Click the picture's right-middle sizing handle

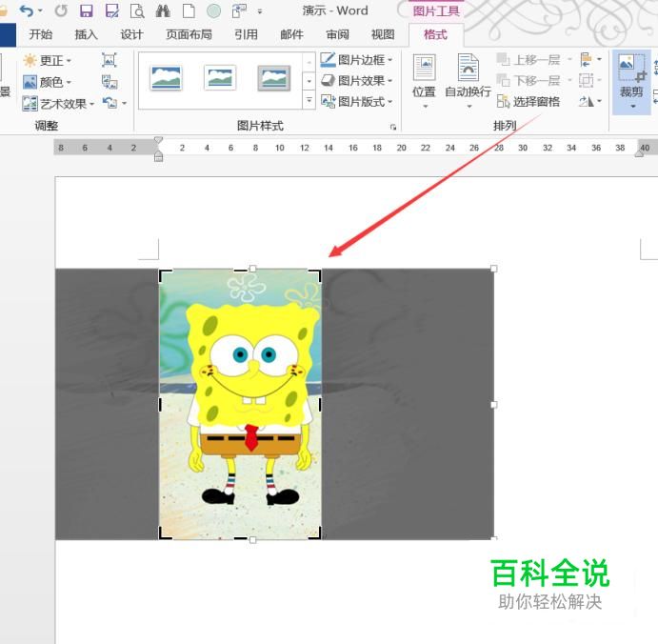(494, 405)
